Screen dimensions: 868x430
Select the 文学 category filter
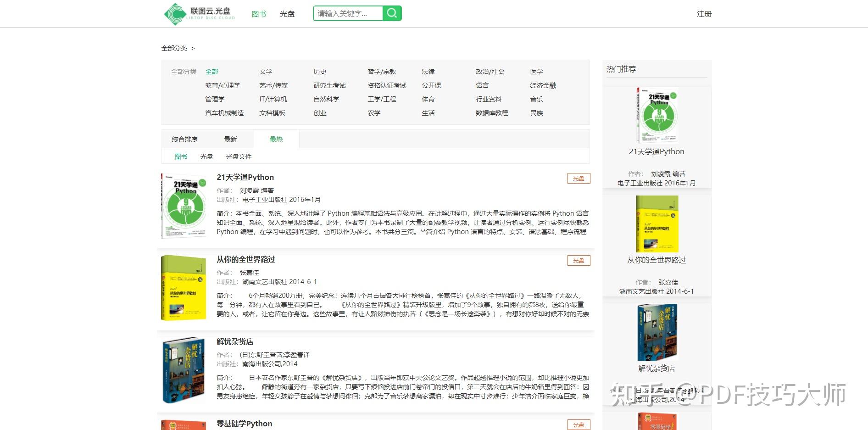point(266,72)
